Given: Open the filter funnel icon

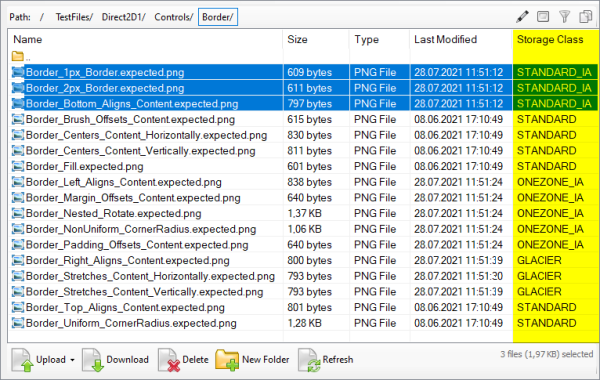Looking at the screenshot, I should pyautogui.click(x=564, y=17).
